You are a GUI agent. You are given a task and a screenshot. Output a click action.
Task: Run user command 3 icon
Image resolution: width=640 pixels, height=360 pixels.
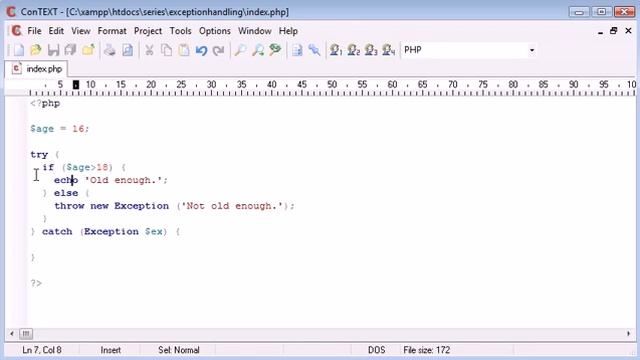371,50
